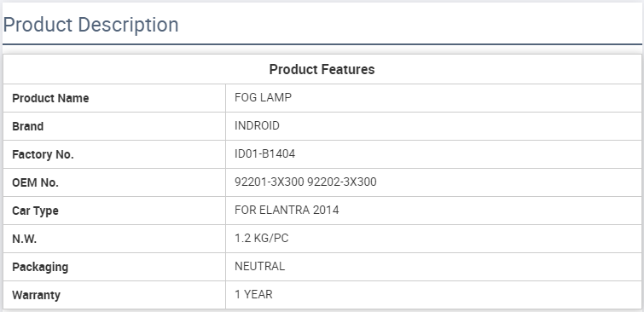
Task: Click the N.W. label cell
Action: click(x=114, y=239)
